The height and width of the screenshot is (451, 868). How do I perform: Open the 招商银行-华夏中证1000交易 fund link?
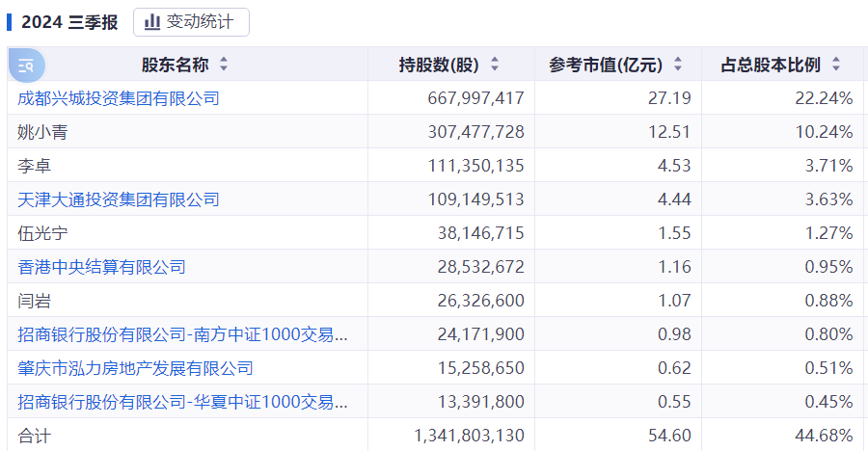click(182, 402)
